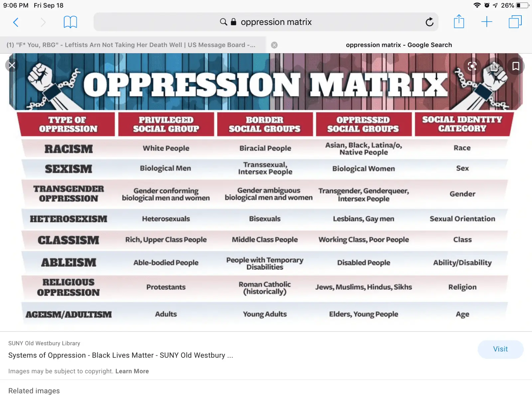The image size is (532, 399).
Task: Save image with the bookmark icon
Action: [x=516, y=66]
